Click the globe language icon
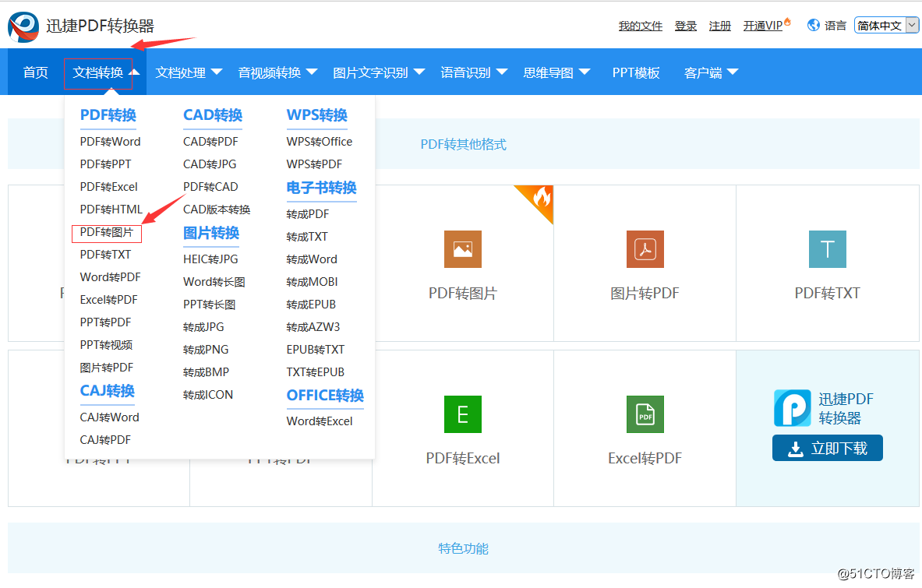Image resolution: width=922 pixels, height=588 pixels. [813, 25]
